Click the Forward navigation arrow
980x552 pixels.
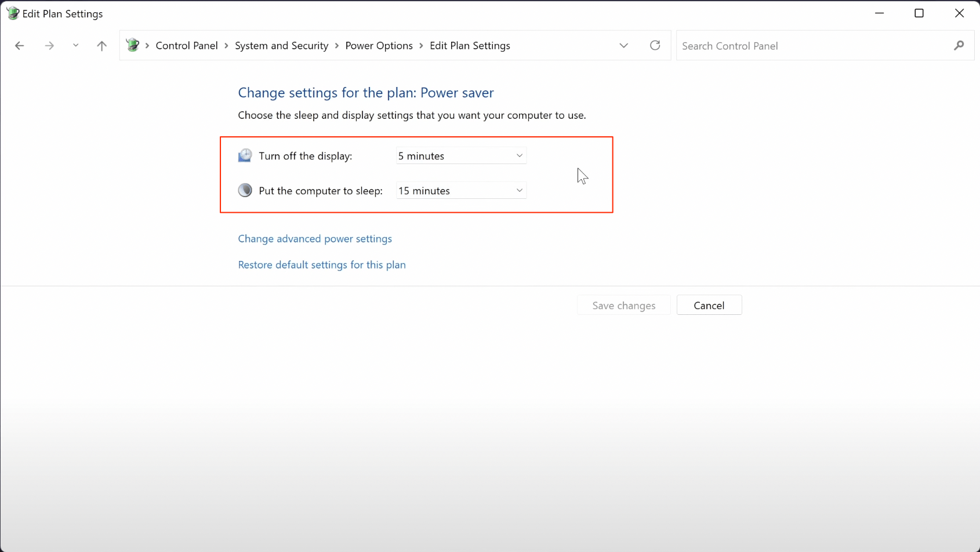[49, 46]
